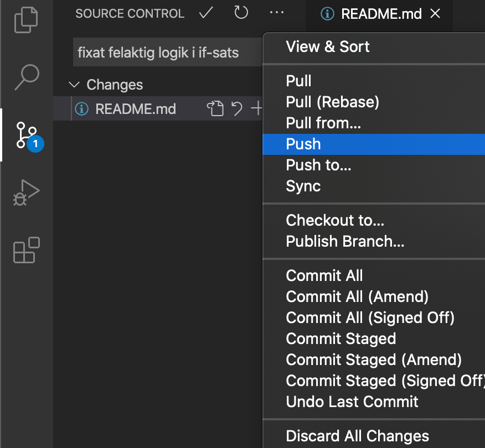
Task: Discard changes to README.md
Action: 237,109
